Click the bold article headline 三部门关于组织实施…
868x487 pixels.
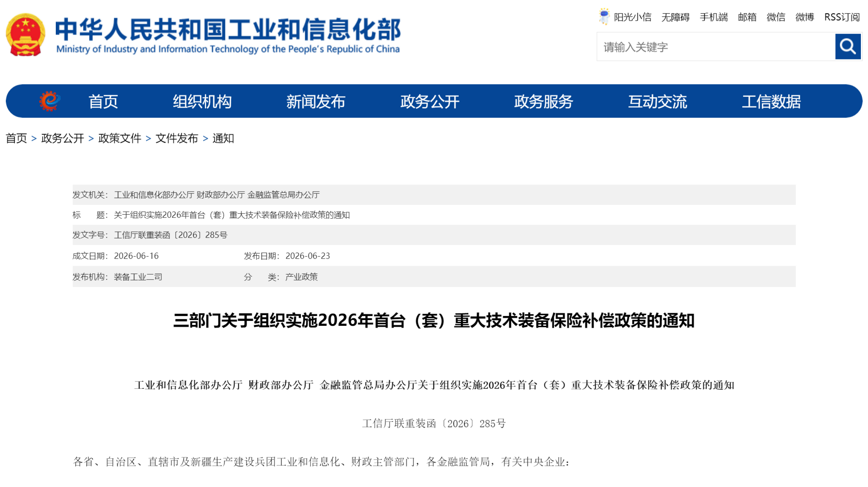pyautogui.click(x=434, y=321)
